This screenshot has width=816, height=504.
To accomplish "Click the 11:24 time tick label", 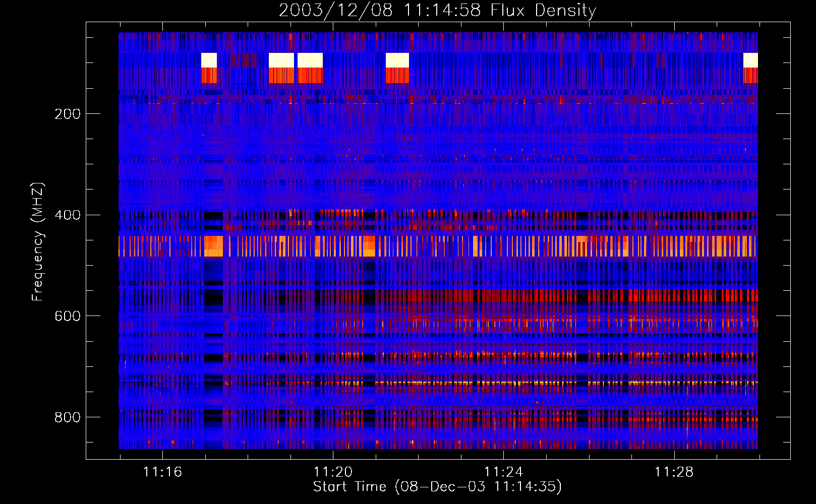I will 503,472.
